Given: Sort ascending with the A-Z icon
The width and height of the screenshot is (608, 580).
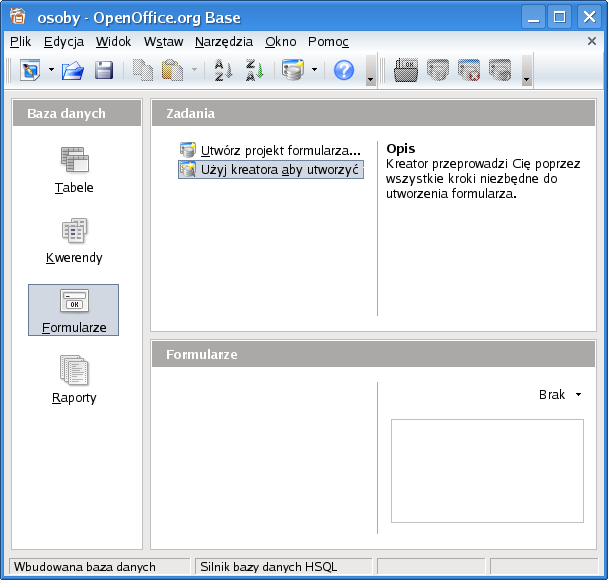Looking at the screenshot, I should point(223,70).
